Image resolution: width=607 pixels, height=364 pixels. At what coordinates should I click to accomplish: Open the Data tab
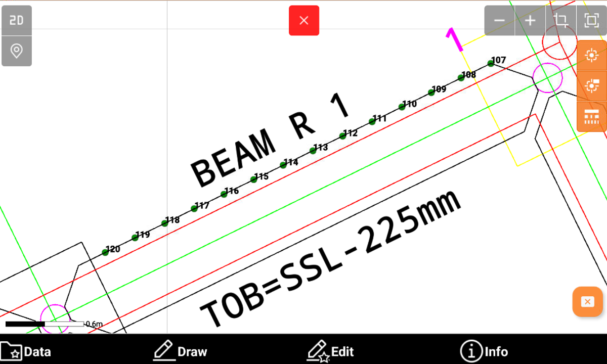(26, 351)
